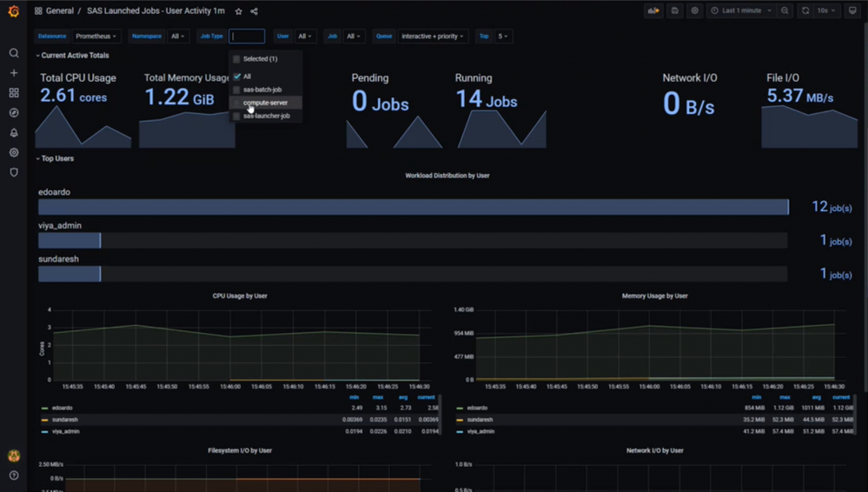Click the Job Type filter input field
Screen dimensions: 868x492
[247, 36]
